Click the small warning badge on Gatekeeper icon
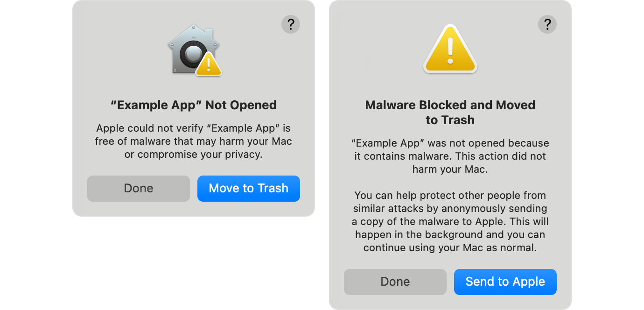 pos(208,64)
